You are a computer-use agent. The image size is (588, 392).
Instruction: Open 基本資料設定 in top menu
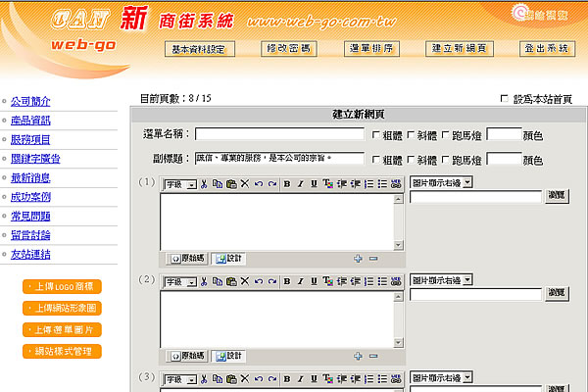click(199, 48)
